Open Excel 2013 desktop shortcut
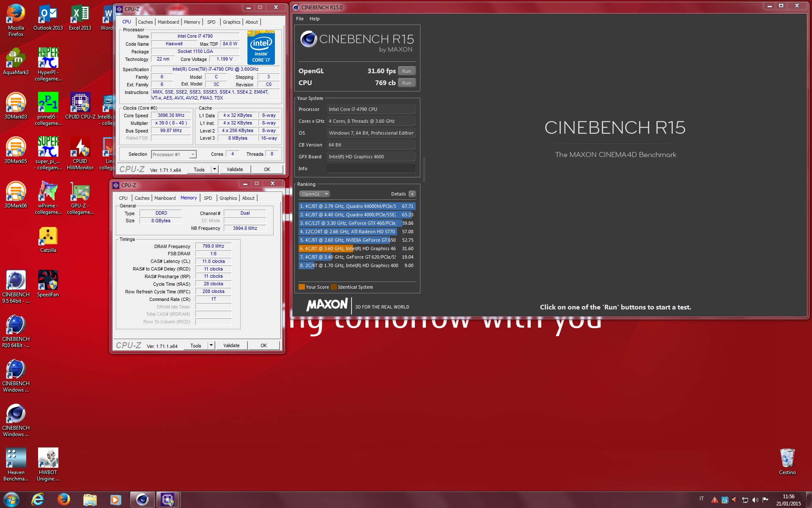Screen dimensions: 812x508 (x=80, y=17)
